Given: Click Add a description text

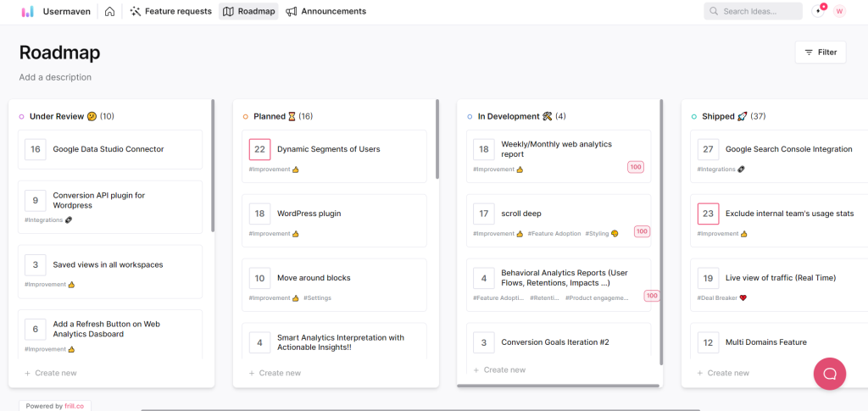Looking at the screenshot, I should [55, 77].
